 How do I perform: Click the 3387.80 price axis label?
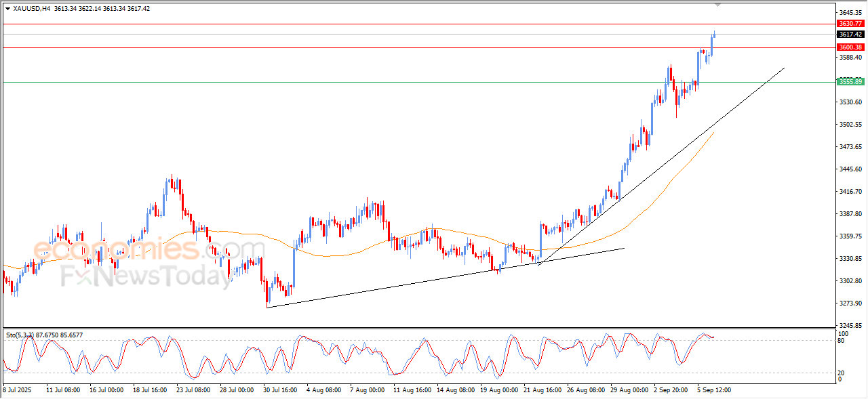coord(850,214)
